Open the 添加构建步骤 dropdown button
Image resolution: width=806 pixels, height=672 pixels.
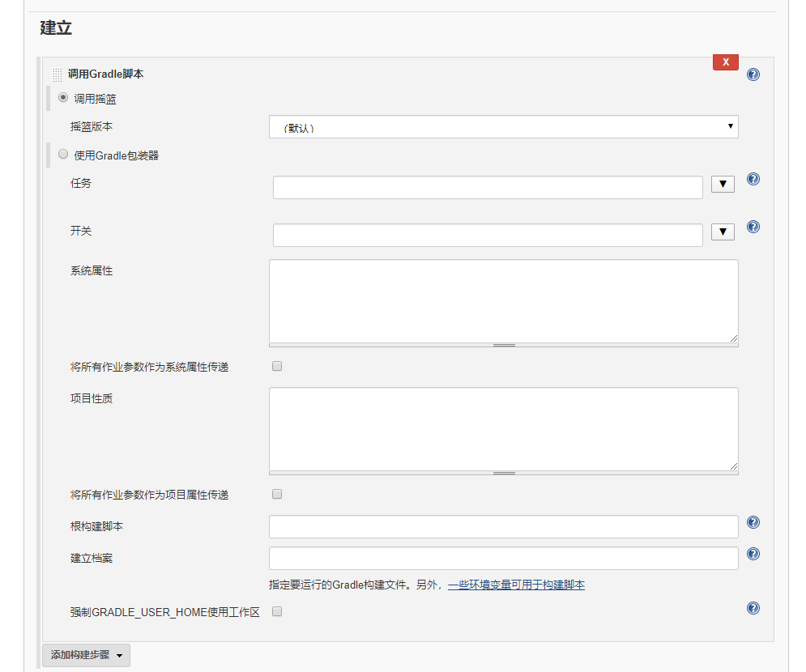click(86, 655)
